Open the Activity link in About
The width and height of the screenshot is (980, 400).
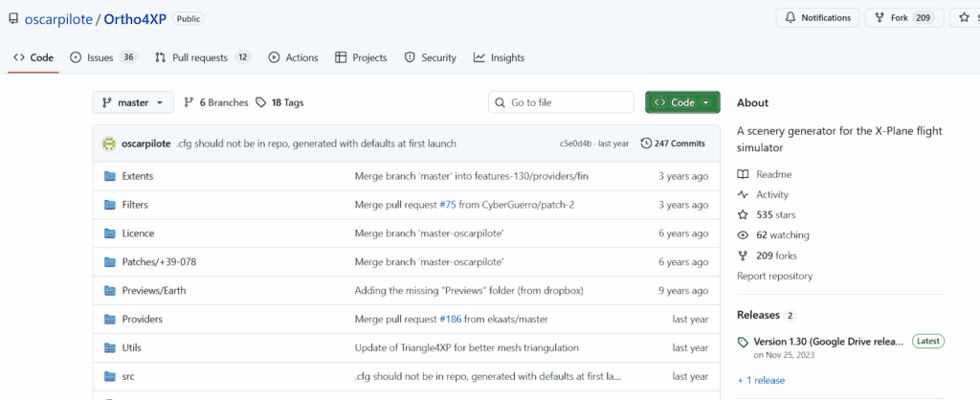[763, 194]
